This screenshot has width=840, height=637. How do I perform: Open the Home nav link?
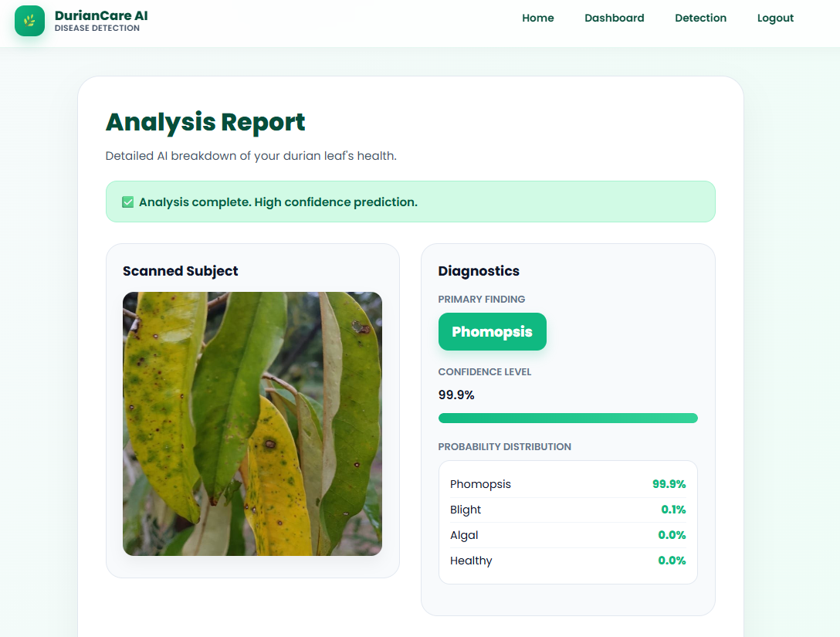(x=538, y=18)
